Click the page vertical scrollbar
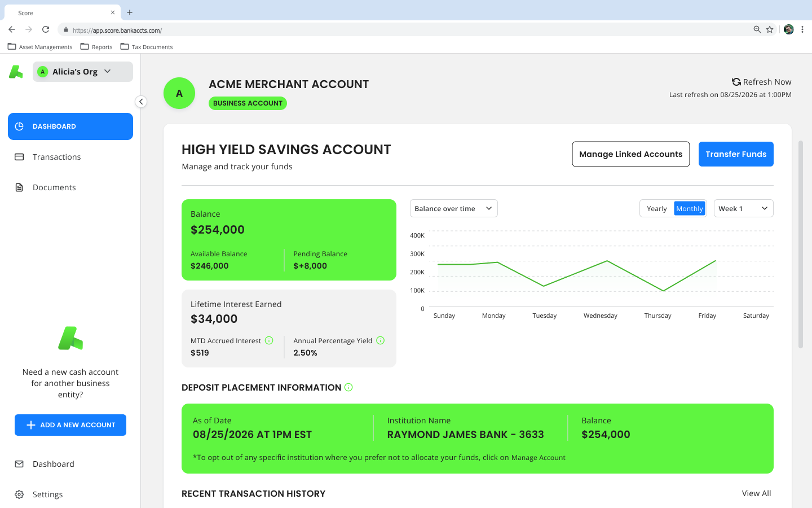The width and height of the screenshot is (812, 508). pos(801,244)
